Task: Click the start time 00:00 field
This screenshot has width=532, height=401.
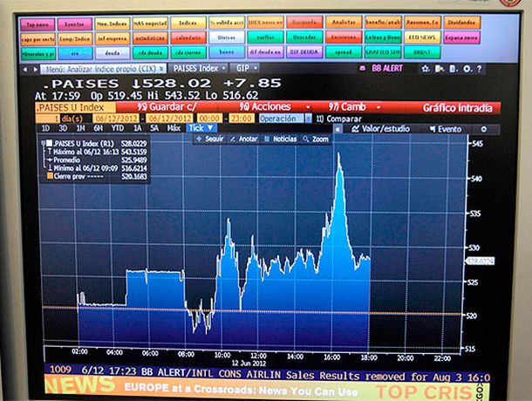Action: [209, 119]
